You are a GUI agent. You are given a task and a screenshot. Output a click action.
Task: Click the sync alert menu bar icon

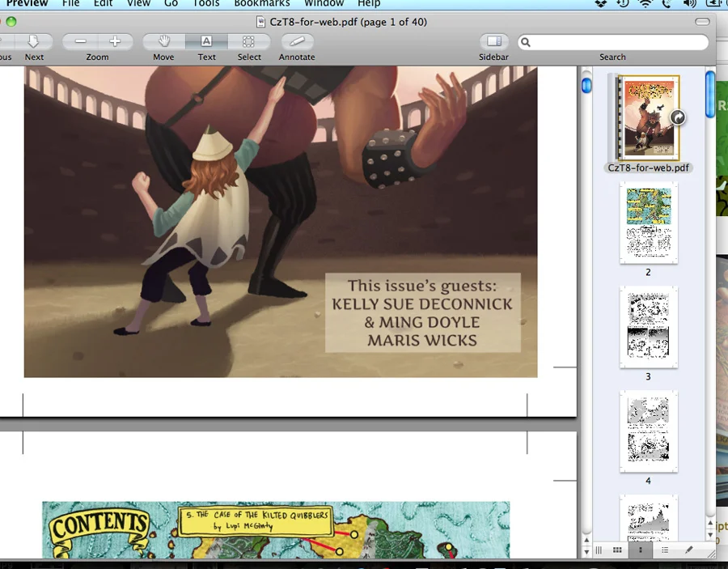coord(622,4)
